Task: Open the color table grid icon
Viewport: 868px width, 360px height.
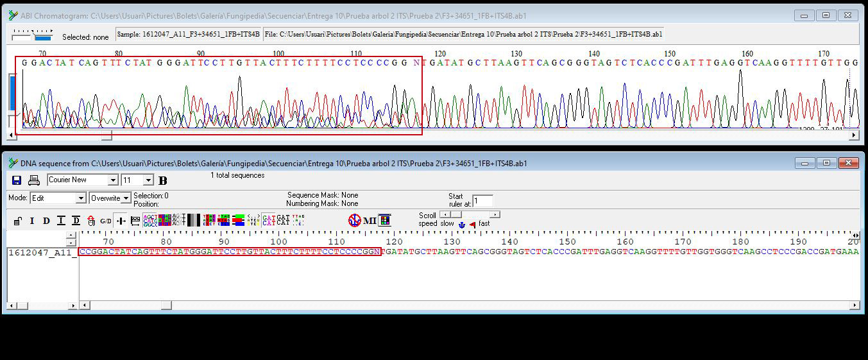Action: click(x=384, y=221)
